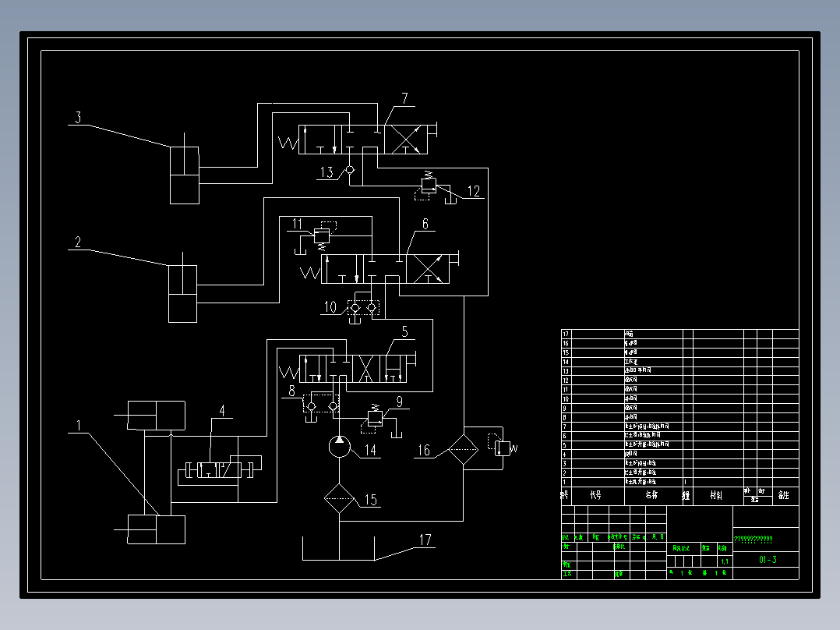This screenshot has height=630, width=840.
Task: Click the "代号" column header in parts list
Action: 595,495
